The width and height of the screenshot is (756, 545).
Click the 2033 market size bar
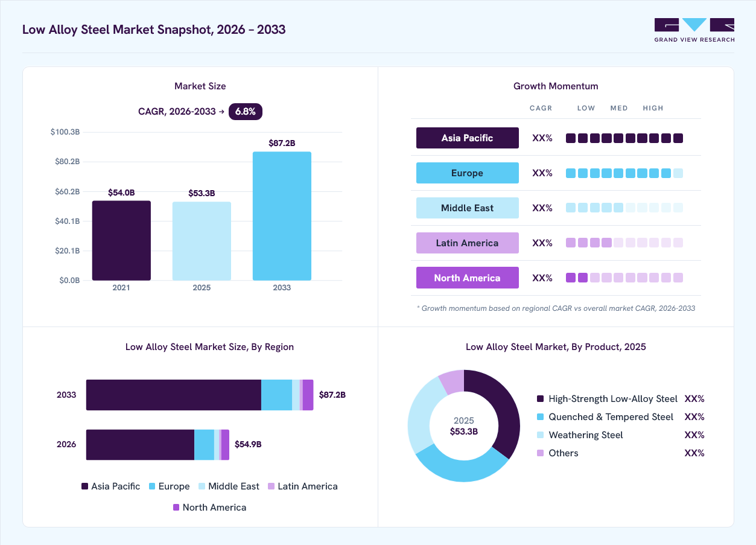tap(282, 216)
